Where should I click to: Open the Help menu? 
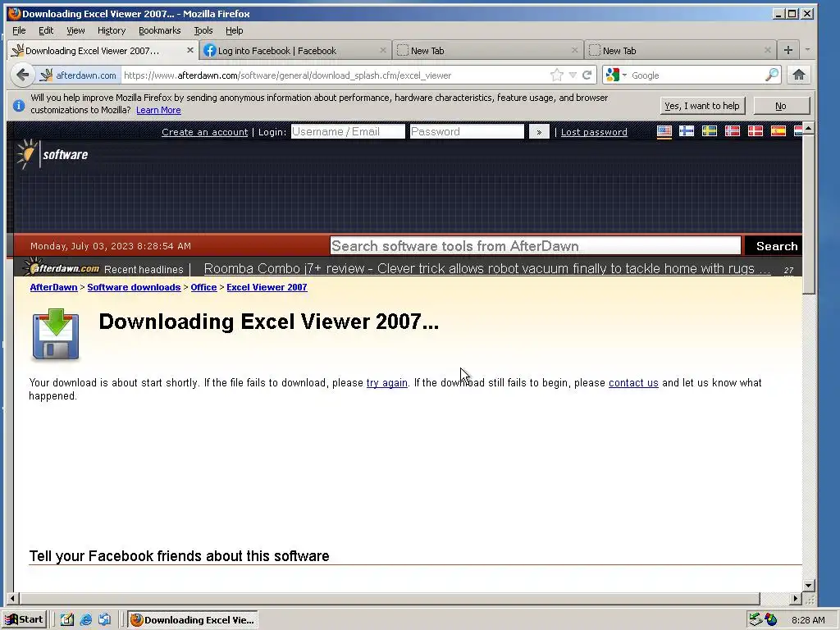(234, 30)
